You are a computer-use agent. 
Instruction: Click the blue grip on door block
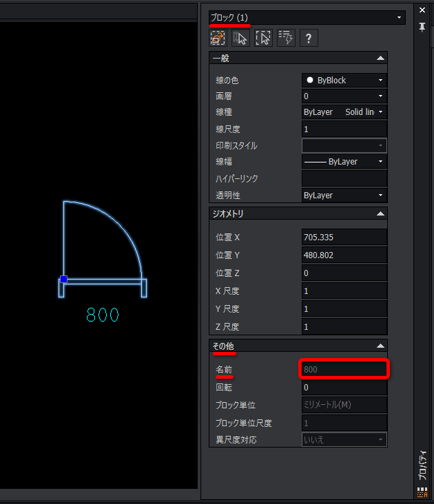pyautogui.click(x=63, y=279)
